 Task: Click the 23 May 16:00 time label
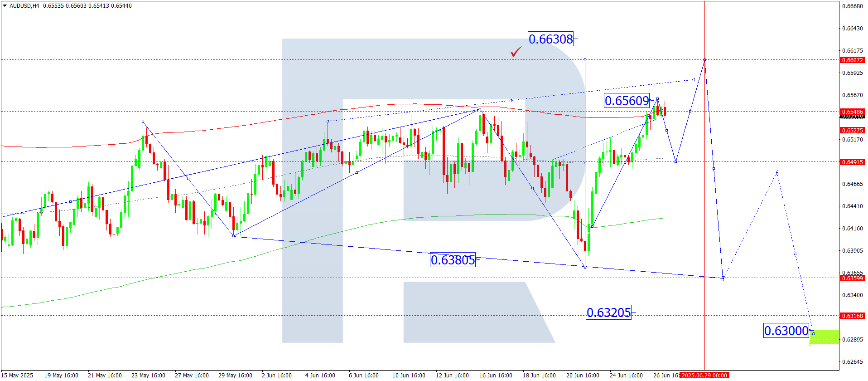(x=148, y=375)
